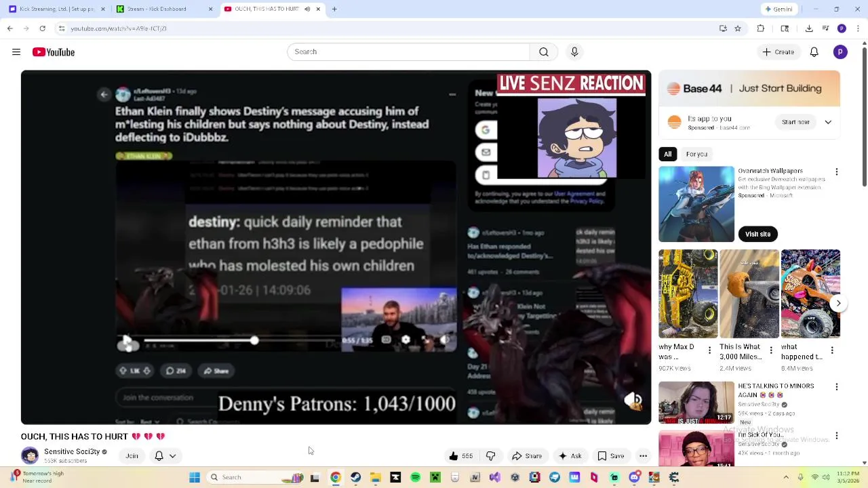Viewport: 868px width, 488px height.
Task: Open Sensitive Soci3ty channel name
Action: pos(72,451)
